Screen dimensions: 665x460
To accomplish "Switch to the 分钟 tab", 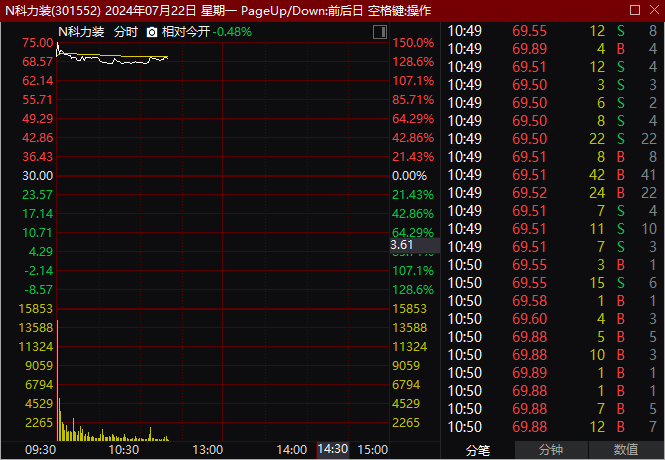I will (x=551, y=450).
